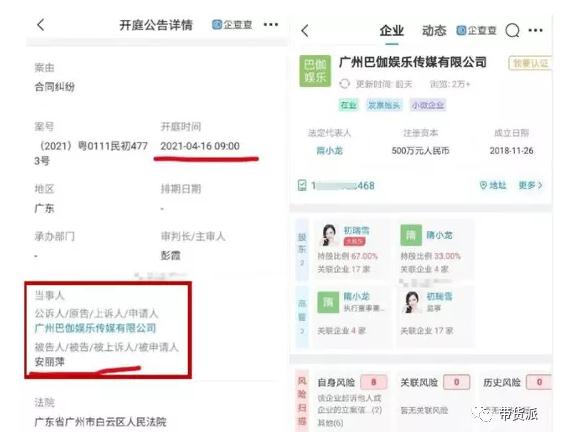The height and width of the screenshot is (432, 564).
Task: Open legal representative 隋小龙 link
Action: 329,150
